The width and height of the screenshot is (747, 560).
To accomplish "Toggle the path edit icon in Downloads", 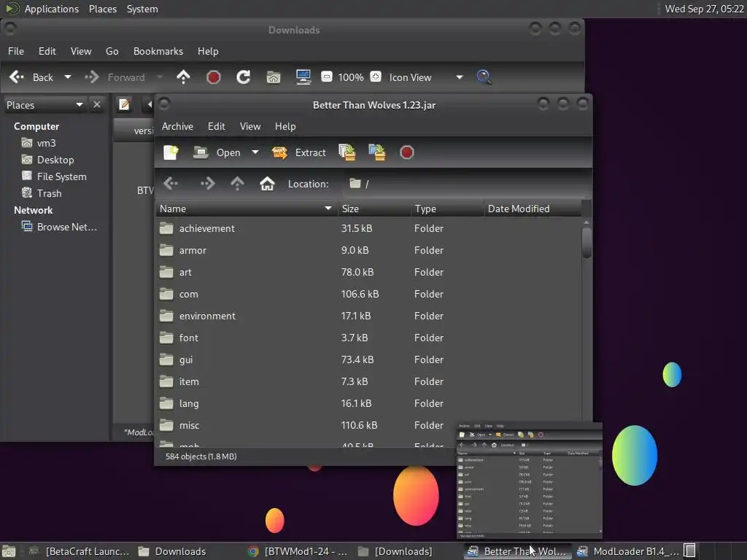I will pos(124,104).
